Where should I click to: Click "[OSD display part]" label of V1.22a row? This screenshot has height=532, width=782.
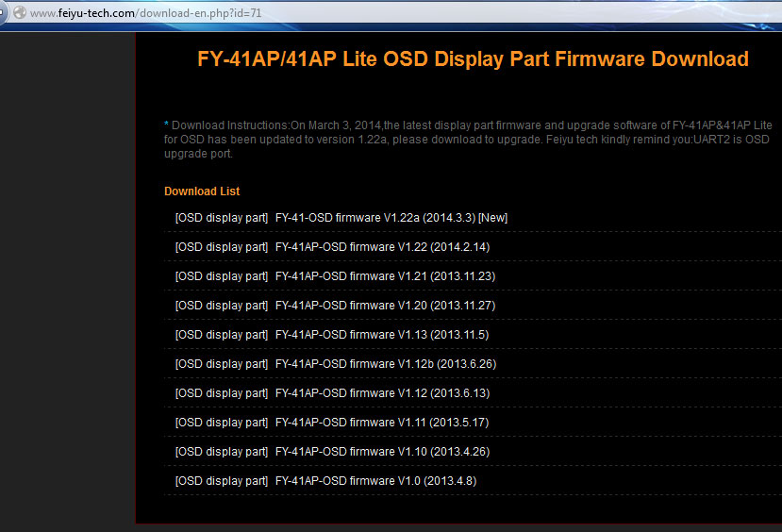pyautogui.click(x=222, y=218)
